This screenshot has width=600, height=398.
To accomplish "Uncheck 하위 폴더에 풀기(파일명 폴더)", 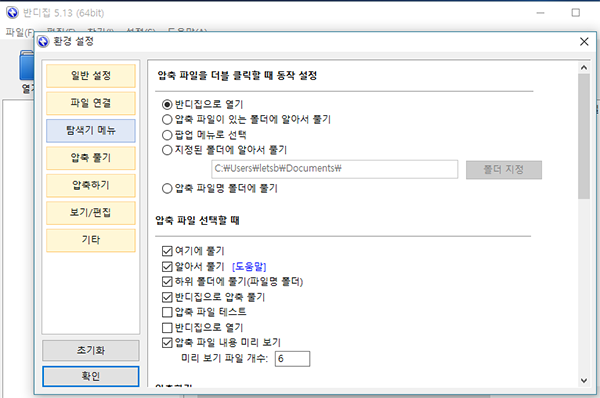I will coord(167,282).
